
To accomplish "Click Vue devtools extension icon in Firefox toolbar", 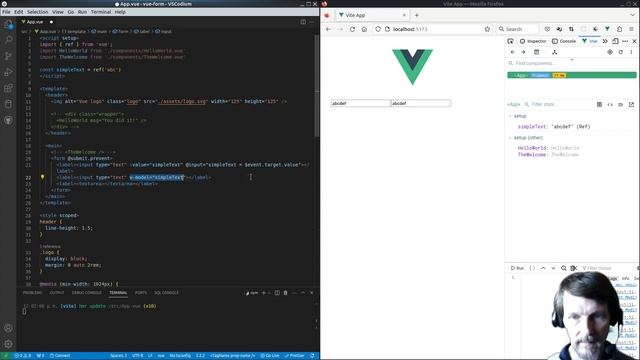I will (607, 29).
